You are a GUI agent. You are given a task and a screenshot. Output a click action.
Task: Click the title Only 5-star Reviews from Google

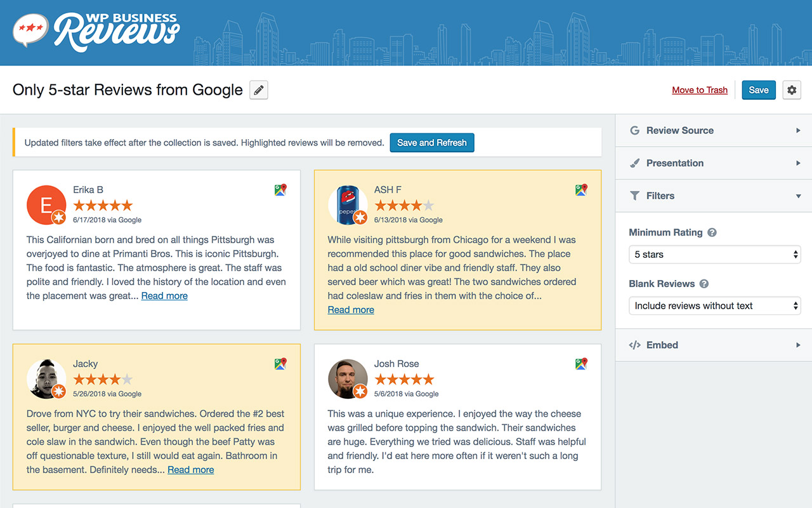(x=128, y=90)
